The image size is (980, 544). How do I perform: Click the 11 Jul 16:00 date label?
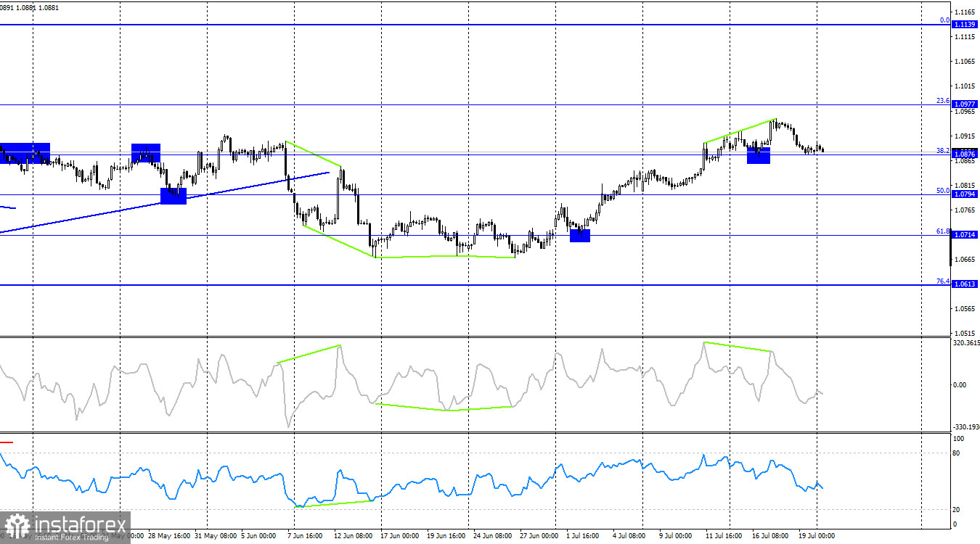[x=723, y=536]
